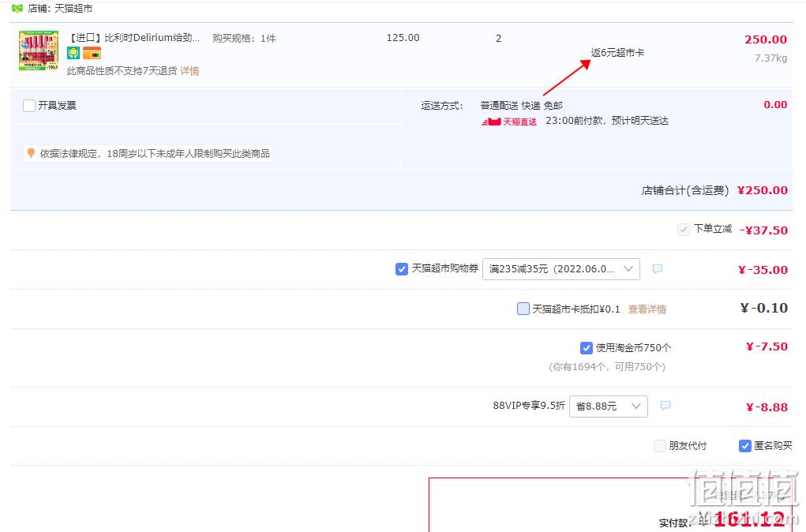Click the orange card icon under the product title
The width and height of the screenshot is (806, 532).
[x=92, y=53]
